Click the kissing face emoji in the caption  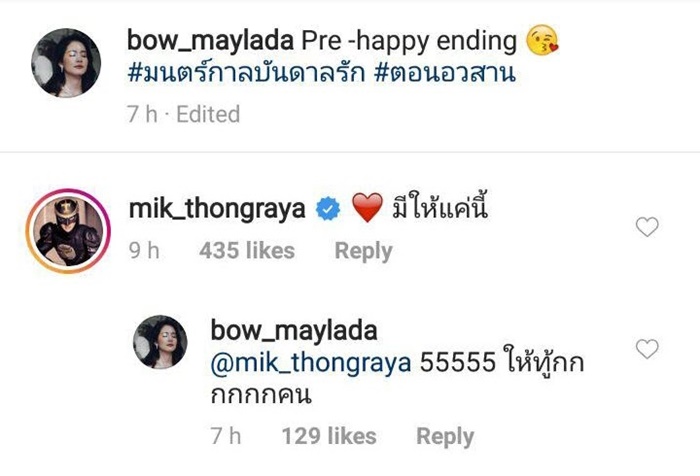[x=542, y=41]
